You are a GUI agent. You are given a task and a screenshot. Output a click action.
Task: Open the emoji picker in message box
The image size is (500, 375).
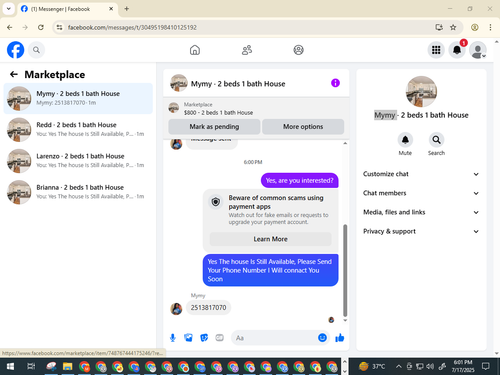(322, 338)
